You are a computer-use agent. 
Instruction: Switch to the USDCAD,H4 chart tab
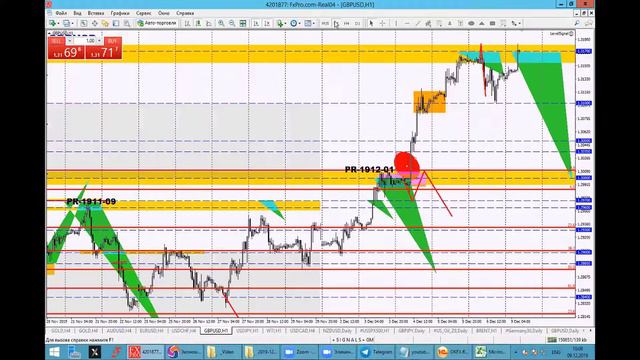click(x=302, y=331)
